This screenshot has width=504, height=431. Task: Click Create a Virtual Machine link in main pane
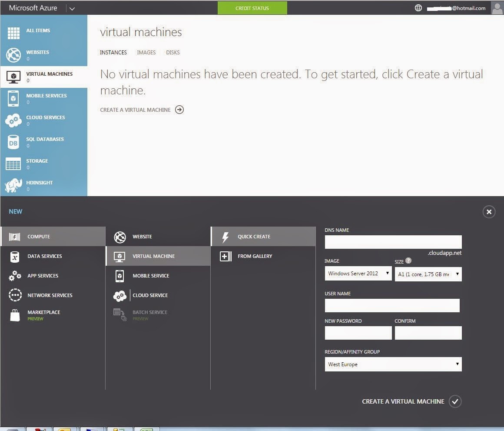(135, 110)
